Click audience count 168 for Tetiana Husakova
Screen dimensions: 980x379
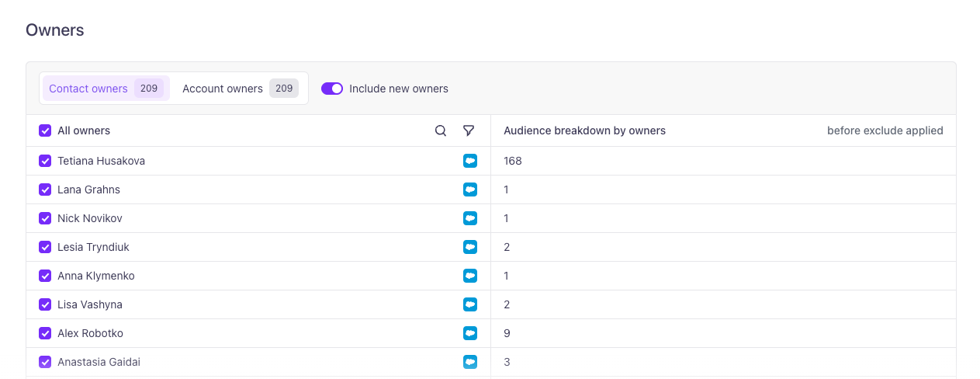pyautogui.click(x=513, y=161)
